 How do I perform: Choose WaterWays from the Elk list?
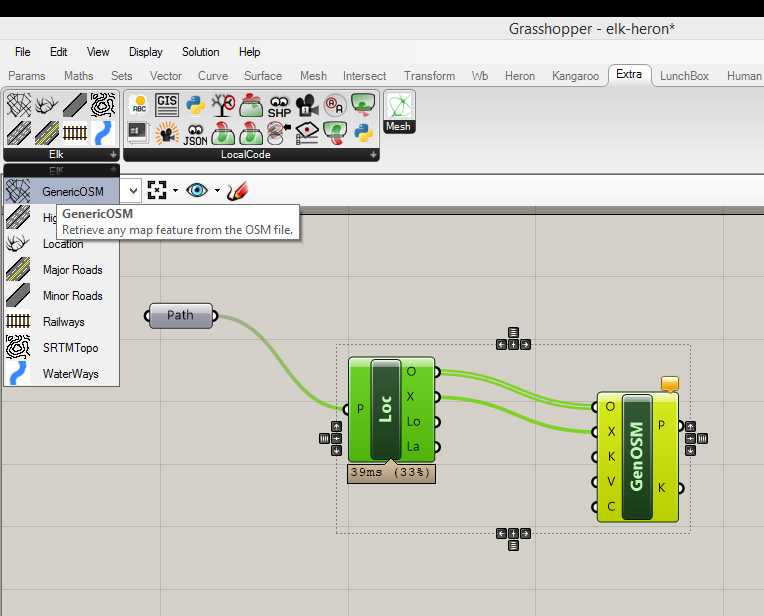pyautogui.click(x=61, y=373)
